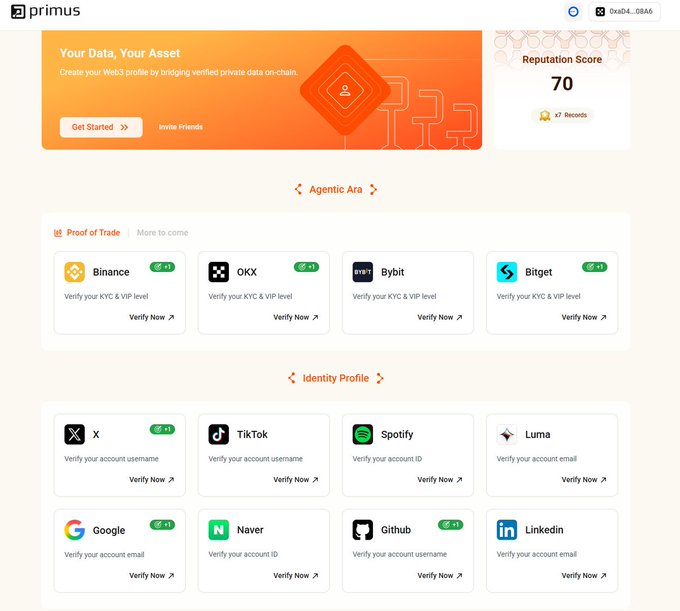Click the green +1 badge on OKX
This screenshot has height=611, width=680.
[x=306, y=267]
